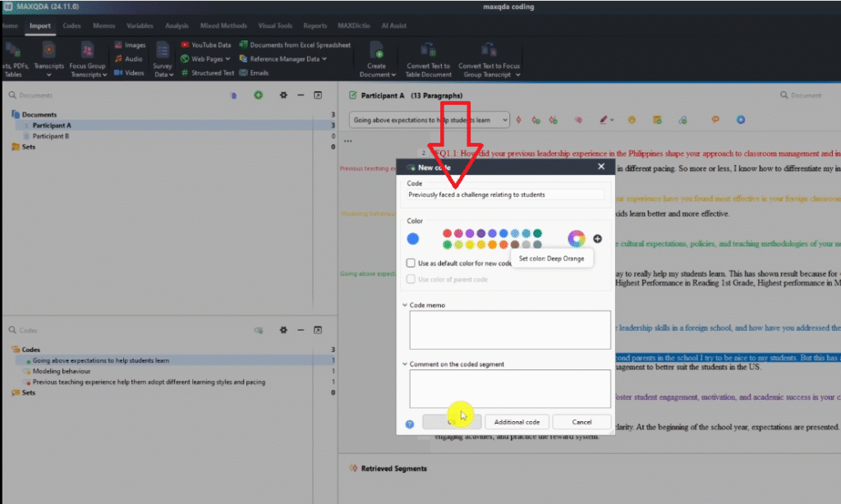Open the recent codes dropdown list
This screenshot has height=504, width=841.
coord(503,120)
